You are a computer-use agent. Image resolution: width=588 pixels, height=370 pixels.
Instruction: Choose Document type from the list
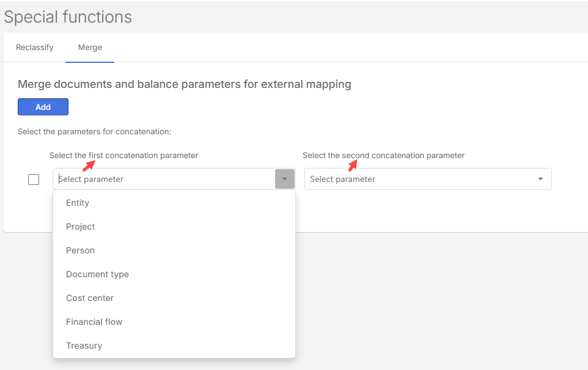[97, 274]
